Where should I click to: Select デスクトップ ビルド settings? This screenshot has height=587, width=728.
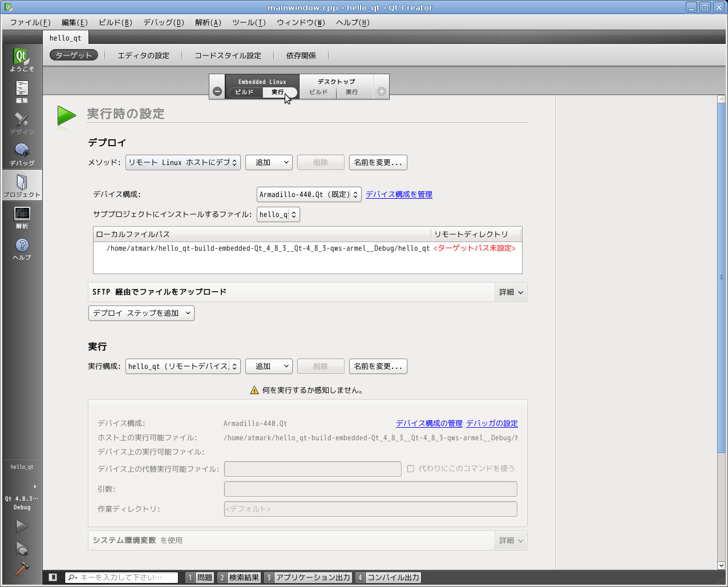[x=318, y=92]
